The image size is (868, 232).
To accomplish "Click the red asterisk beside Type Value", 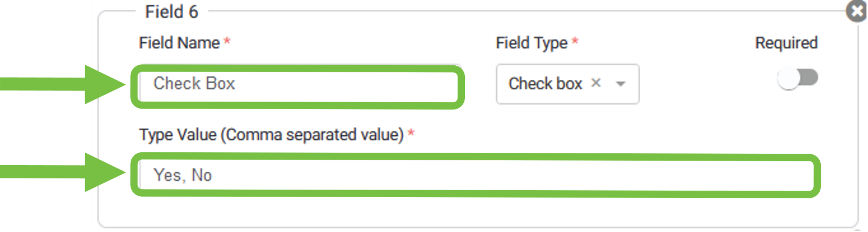I will tap(411, 134).
